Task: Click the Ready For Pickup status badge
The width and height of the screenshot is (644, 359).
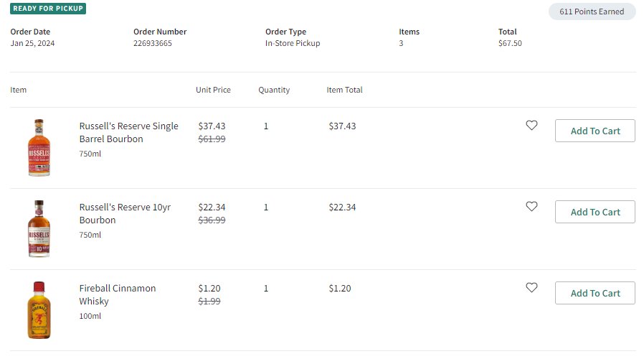Action: tap(48, 8)
